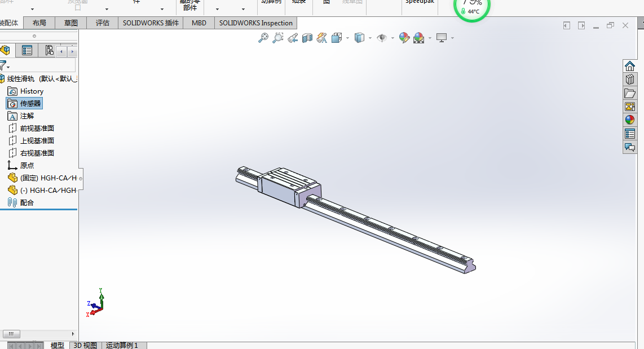Image resolution: width=644 pixels, height=349 pixels.
Task: Click the View Settings monitor icon
Action: pyautogui.click(x=442, y=38)
